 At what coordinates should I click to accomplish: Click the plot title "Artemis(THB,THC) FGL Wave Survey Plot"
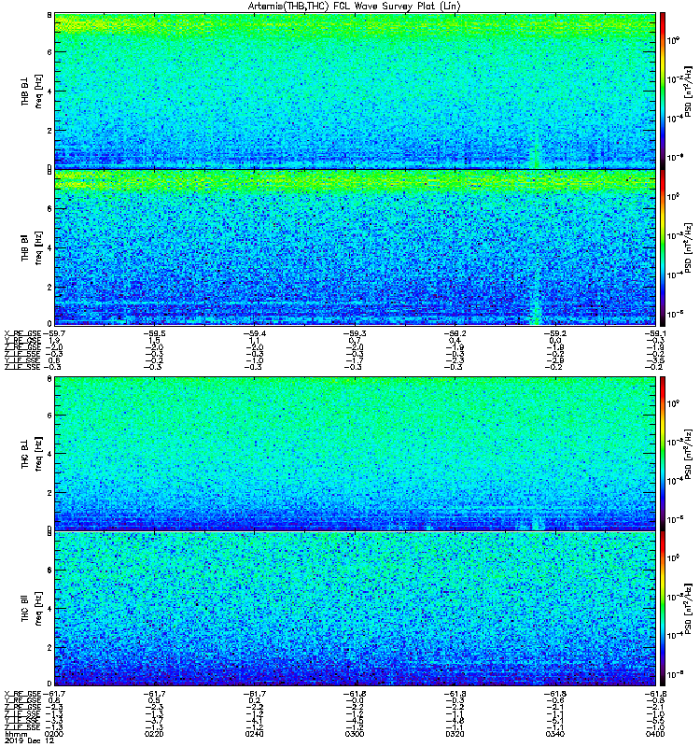[x=342, y=7]
